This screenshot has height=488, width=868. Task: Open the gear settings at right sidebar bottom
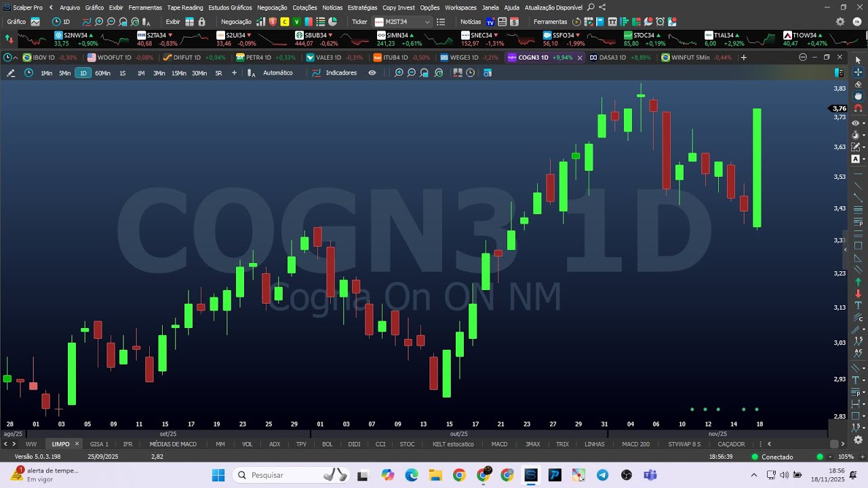pyautogui.click(x=858, y=440)
